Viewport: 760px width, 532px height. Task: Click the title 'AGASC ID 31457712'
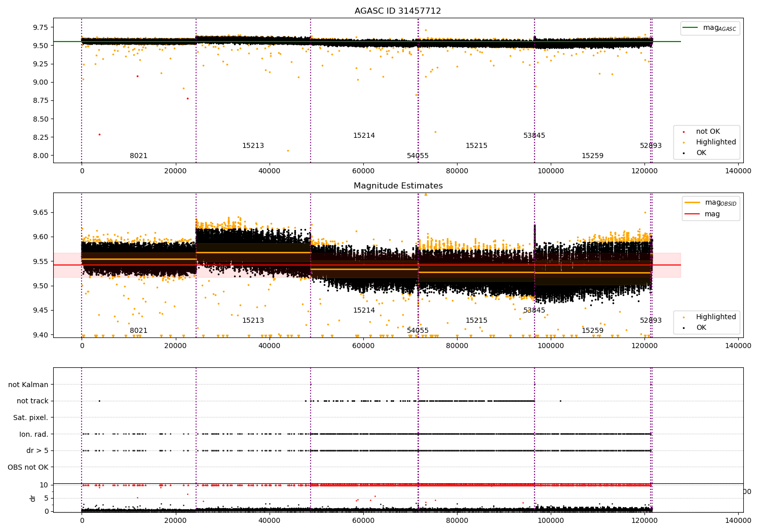[398, 11]
